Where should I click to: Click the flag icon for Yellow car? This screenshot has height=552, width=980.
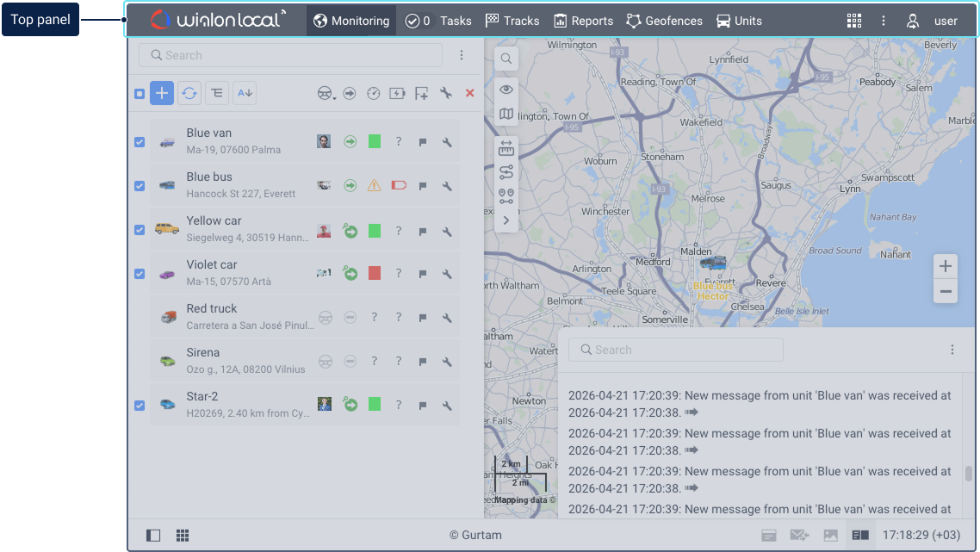coord(423,231)
